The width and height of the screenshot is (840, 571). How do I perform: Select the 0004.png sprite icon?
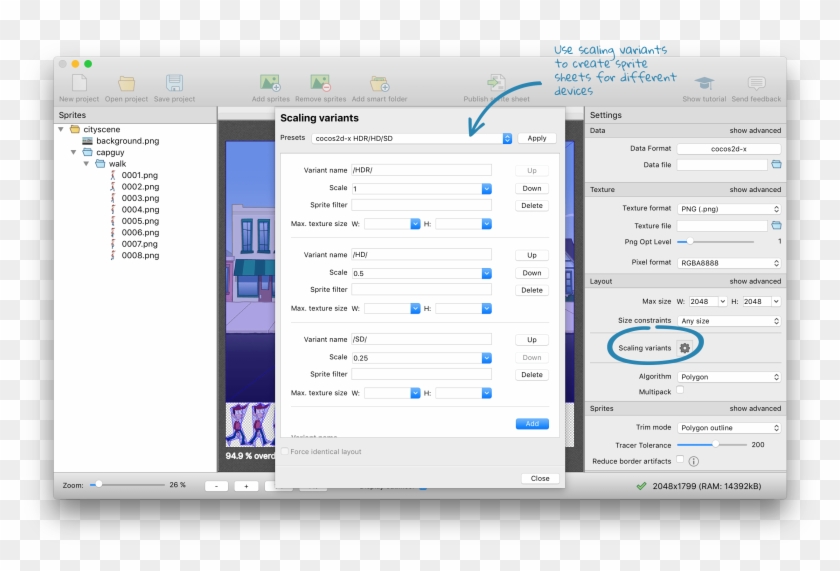[x=112, y=209]
